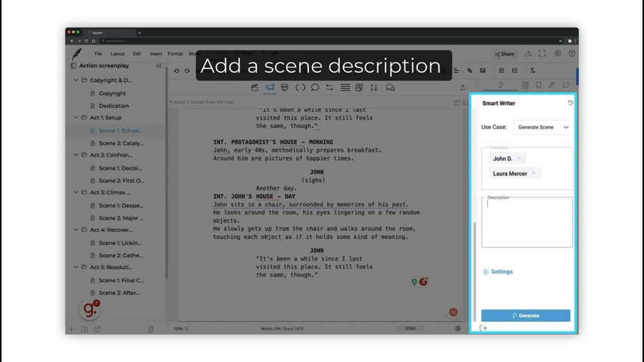Open the bookmarks panel tab

click(538, 85)
